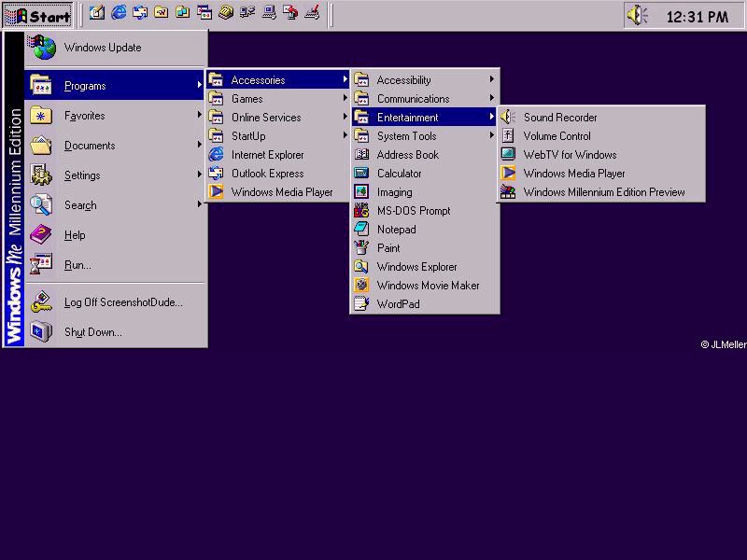Image resolution: width=747 pixels, height=560 pixels.
Task: Expand the Search submenu arrow
Action: (199, 204)
